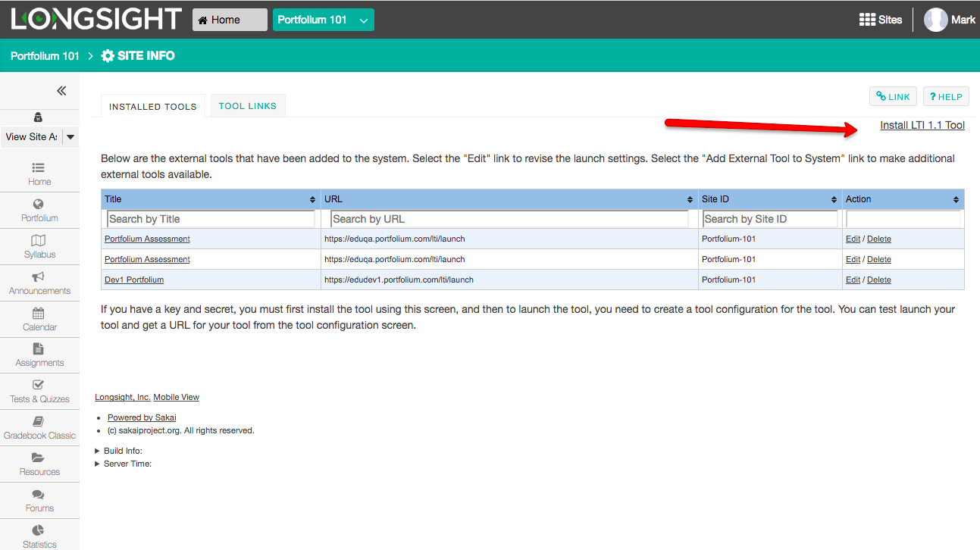
Task: Focus the Search by Title field
Action: (x=211, y=219)
